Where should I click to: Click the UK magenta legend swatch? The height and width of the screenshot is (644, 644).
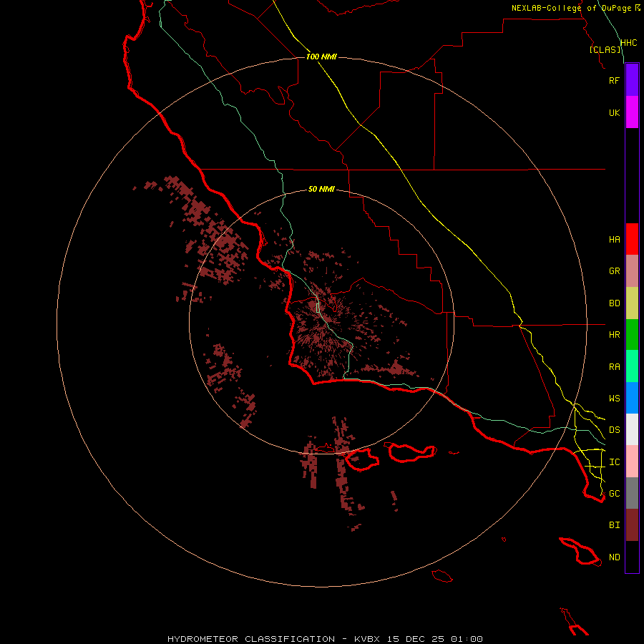coord(632,112)
